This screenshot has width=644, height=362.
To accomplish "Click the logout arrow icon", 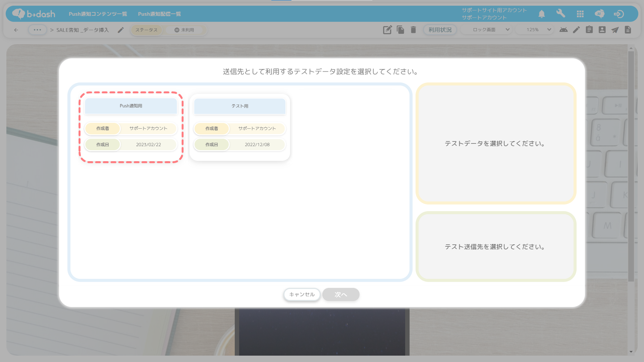I will tap(619, 14).
